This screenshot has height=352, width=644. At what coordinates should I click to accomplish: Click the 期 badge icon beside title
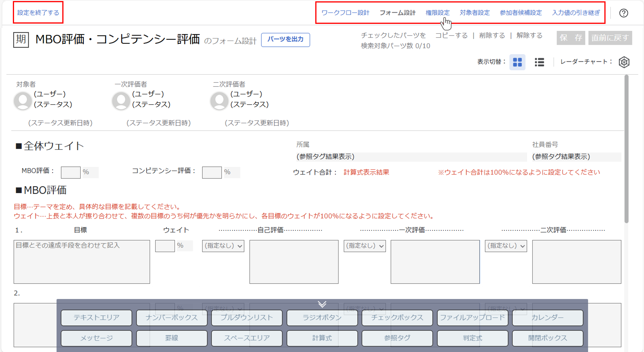click(x=21, y=40)
